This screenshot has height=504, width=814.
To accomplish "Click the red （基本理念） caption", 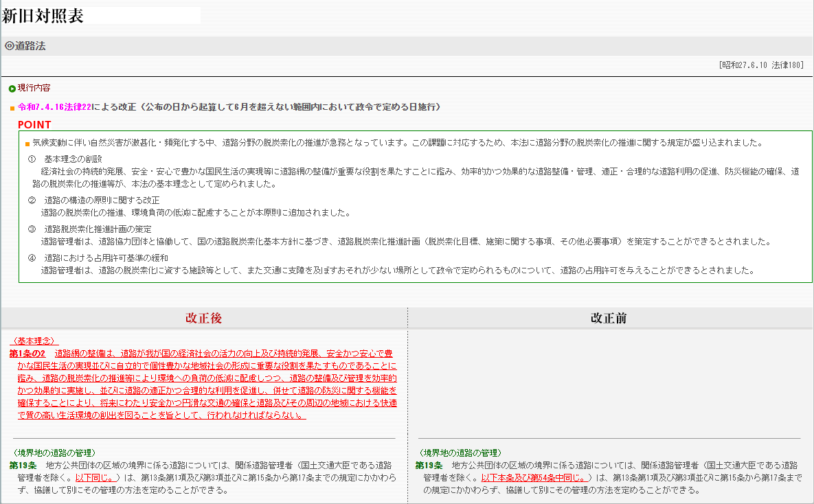I will [x=34, y=341].
